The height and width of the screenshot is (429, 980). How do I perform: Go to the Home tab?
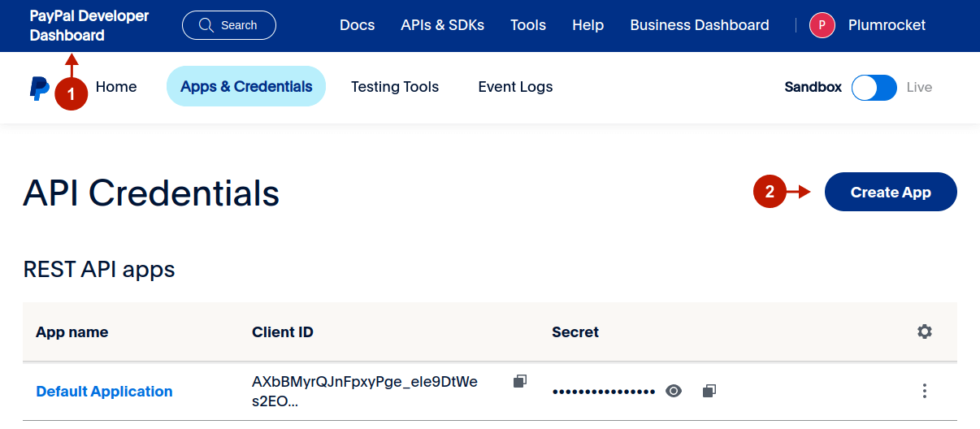116,87
